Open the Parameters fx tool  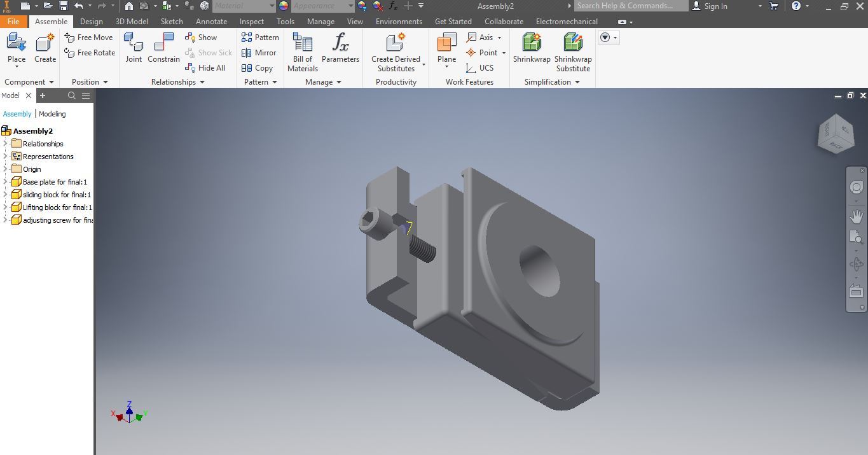pyautogui.click(x=340, y=48)
